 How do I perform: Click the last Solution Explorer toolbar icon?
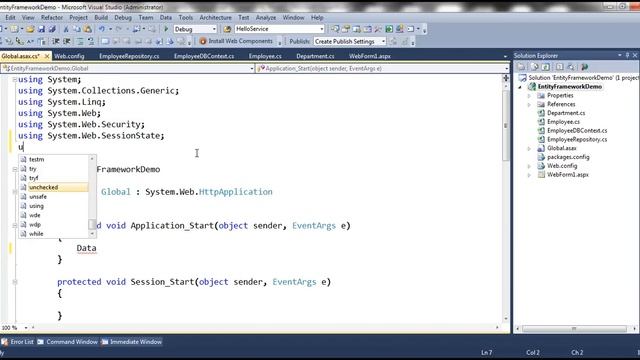click(584, 67)
